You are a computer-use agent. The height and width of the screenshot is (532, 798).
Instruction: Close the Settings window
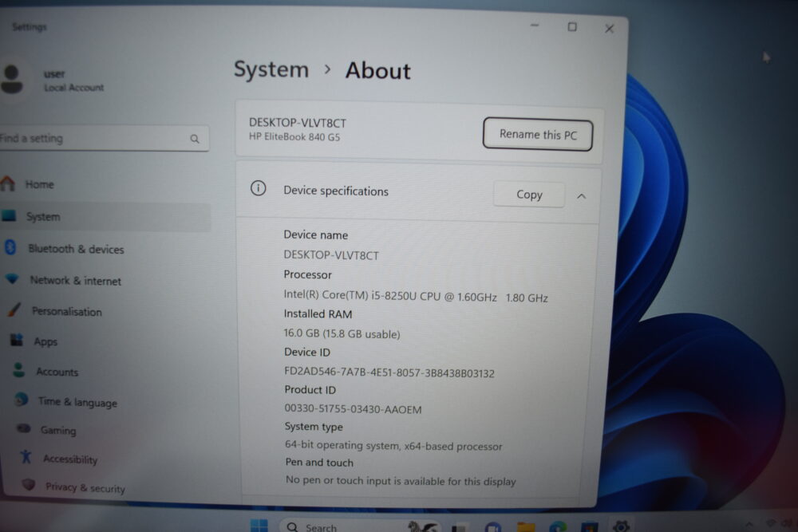tap(609, 29)
